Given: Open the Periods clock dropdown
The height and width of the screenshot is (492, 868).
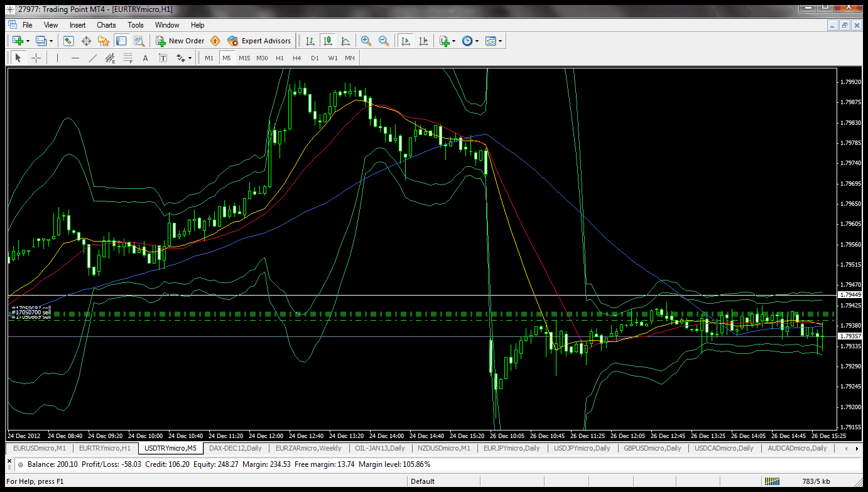Looking at the screenshot, I should (471, 41).
